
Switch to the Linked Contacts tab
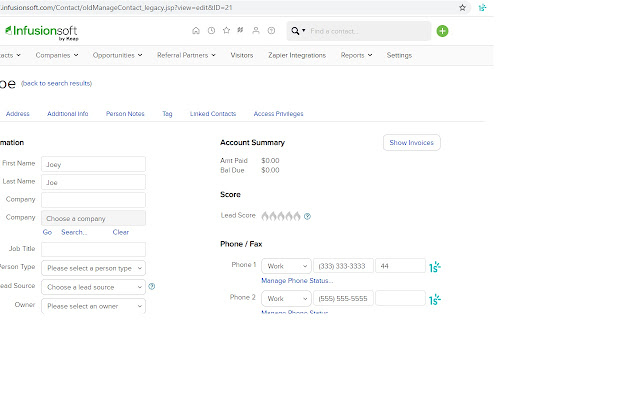212,114
